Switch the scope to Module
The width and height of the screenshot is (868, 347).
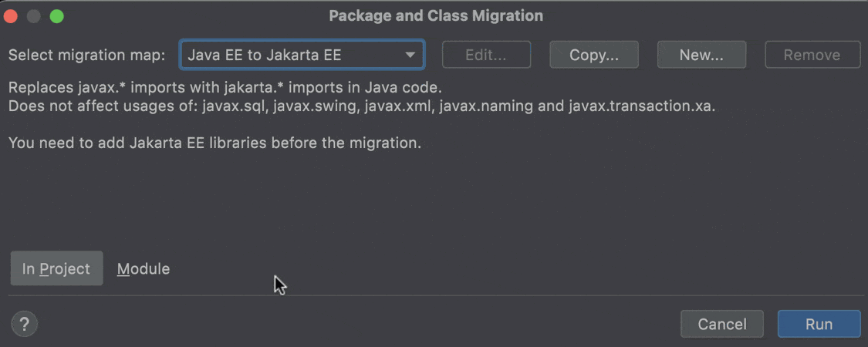pos(144,269)
